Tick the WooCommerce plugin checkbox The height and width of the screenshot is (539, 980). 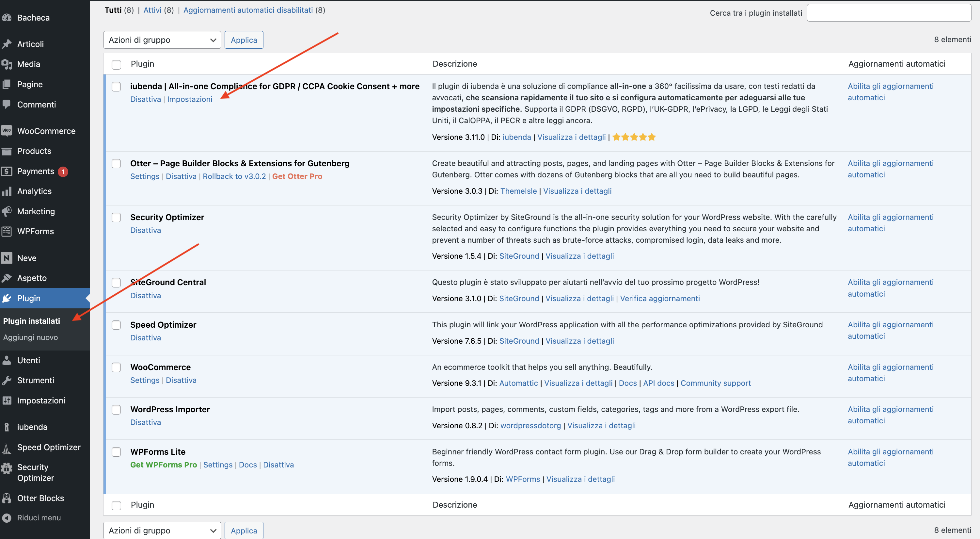[x=116, y=367]
